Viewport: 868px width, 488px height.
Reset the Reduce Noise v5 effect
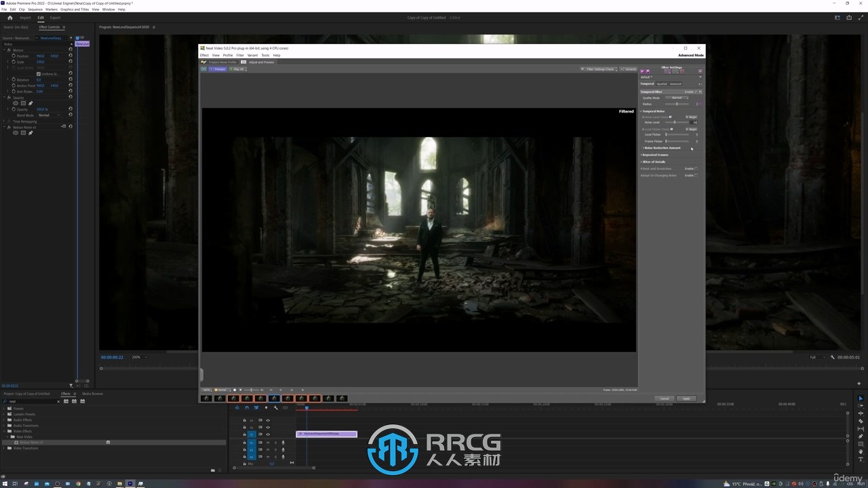(71, 127)
